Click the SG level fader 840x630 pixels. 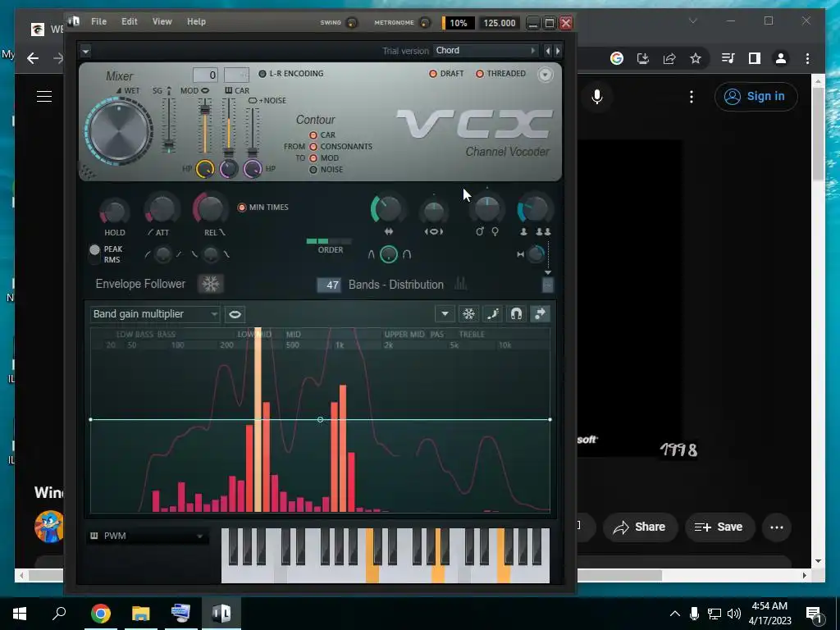(x=169, y=145)
